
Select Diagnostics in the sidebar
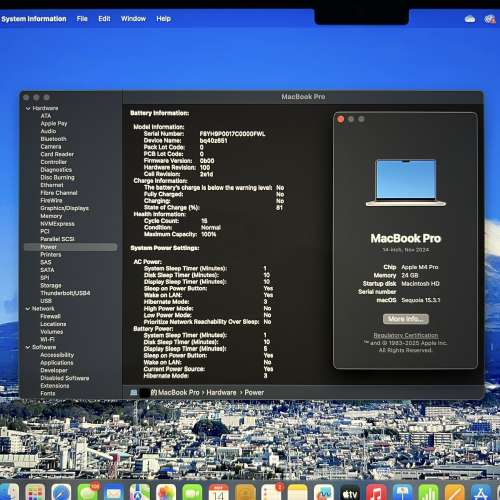(x=56, y=170)
